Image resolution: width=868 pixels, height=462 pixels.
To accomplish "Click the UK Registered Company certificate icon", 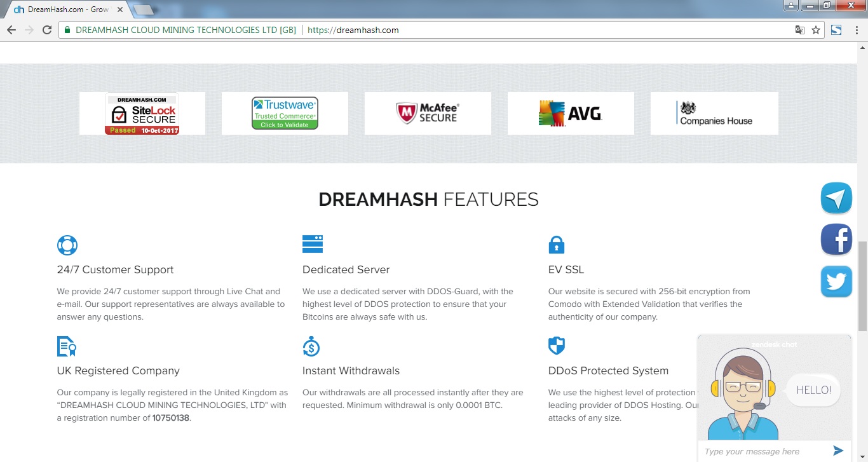I will coord(67,346).
